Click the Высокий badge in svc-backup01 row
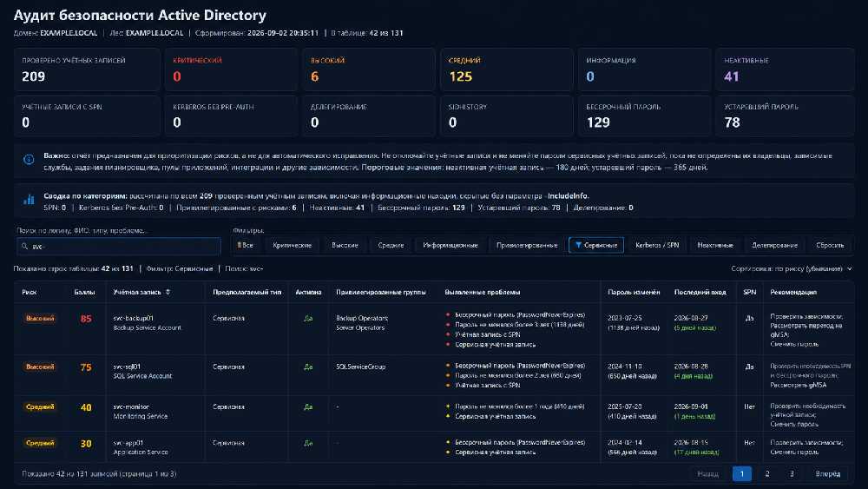The height and width of the screenshot is (489, 868). pos(40,319)
